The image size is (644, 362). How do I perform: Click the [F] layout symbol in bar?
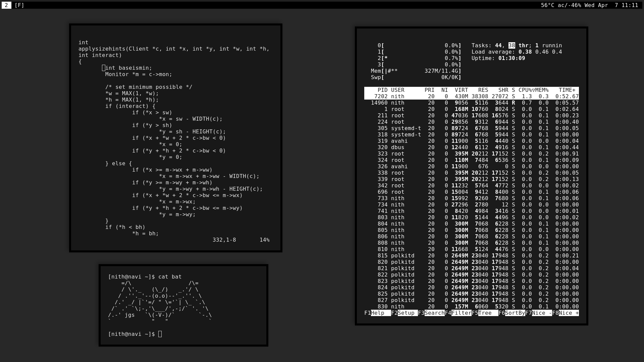19,5
